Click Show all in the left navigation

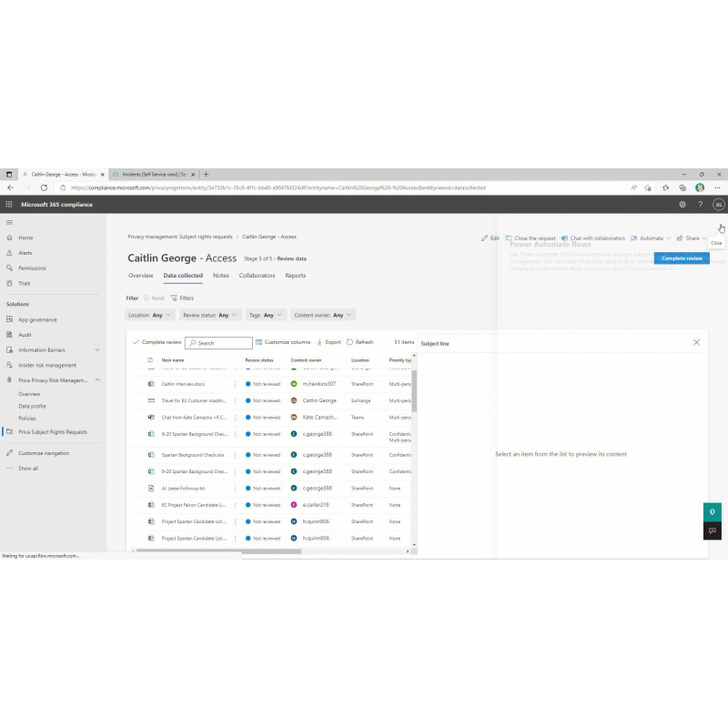[28, 469]
